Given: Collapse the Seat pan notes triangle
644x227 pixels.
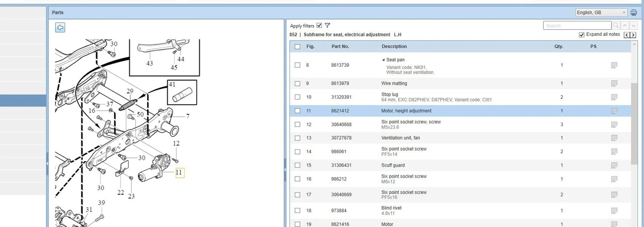Looking at the screenshot, I should point(383,60).
